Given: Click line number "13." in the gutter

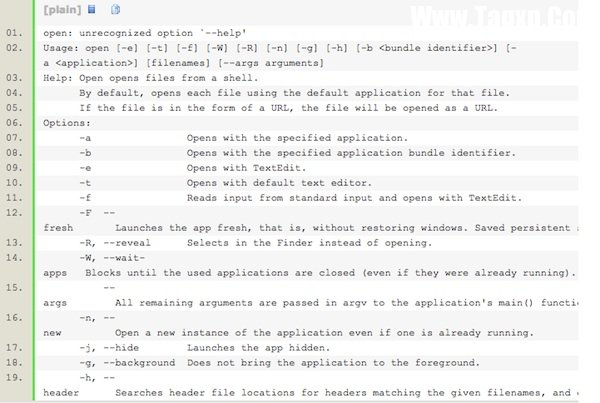Looking at the screenshot, I should click(14, 243).
